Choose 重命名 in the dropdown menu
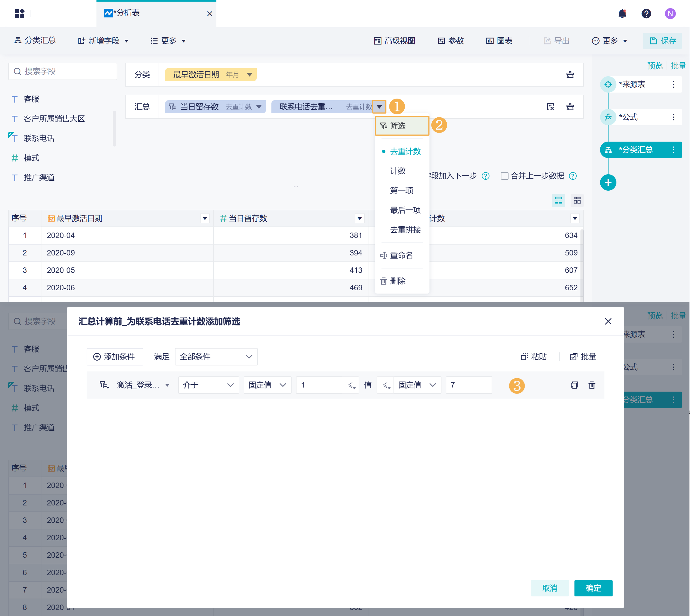Image resolution: width=690 pixels, height=616 pixels. 401,255
